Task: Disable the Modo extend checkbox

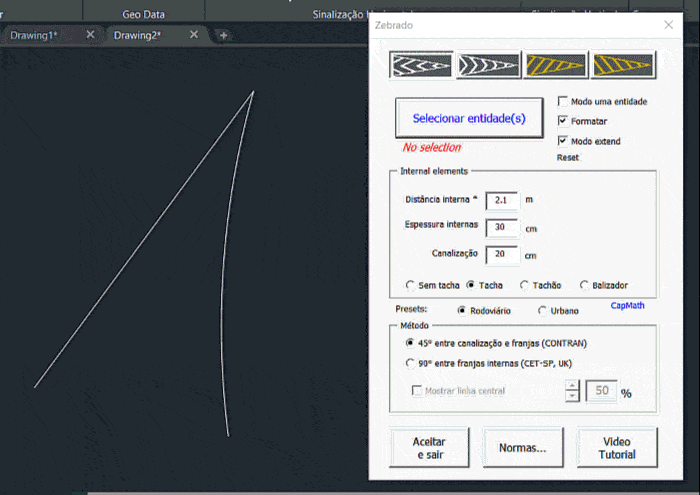Action: 563,141
